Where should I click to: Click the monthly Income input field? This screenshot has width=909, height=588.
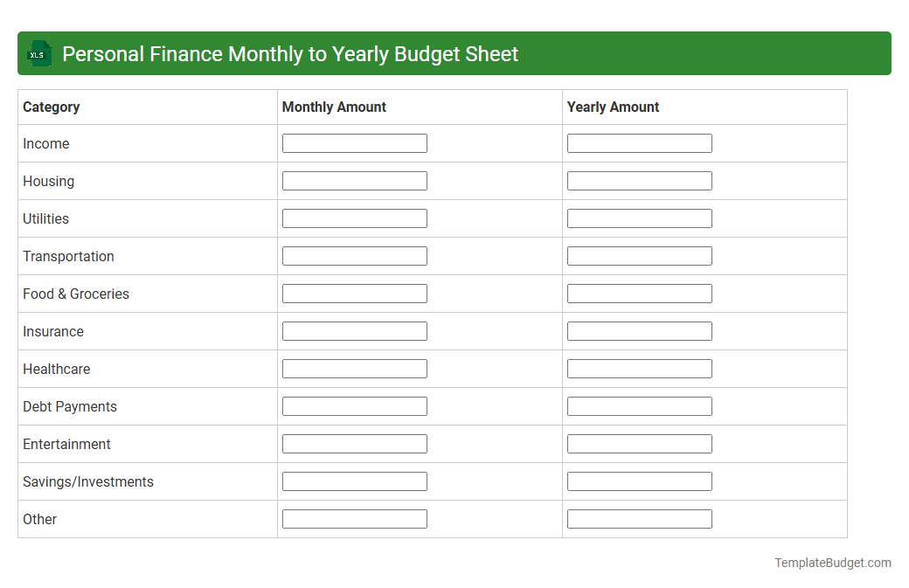pos(354,142)
